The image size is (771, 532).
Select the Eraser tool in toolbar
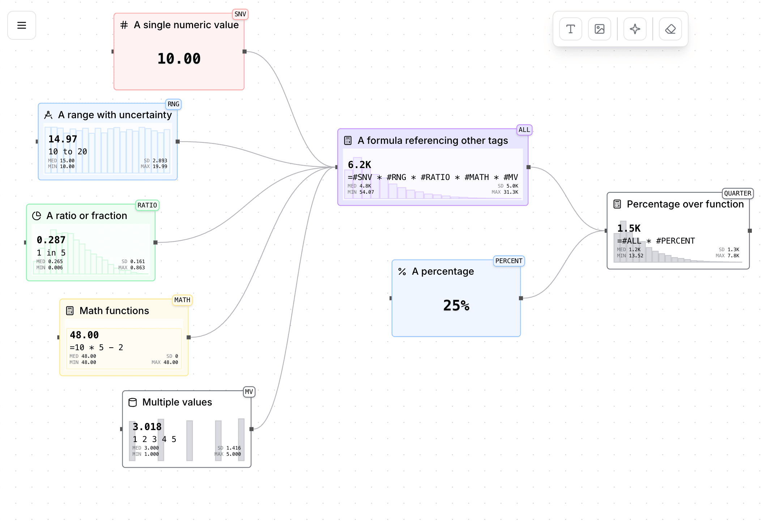point(670,29)
